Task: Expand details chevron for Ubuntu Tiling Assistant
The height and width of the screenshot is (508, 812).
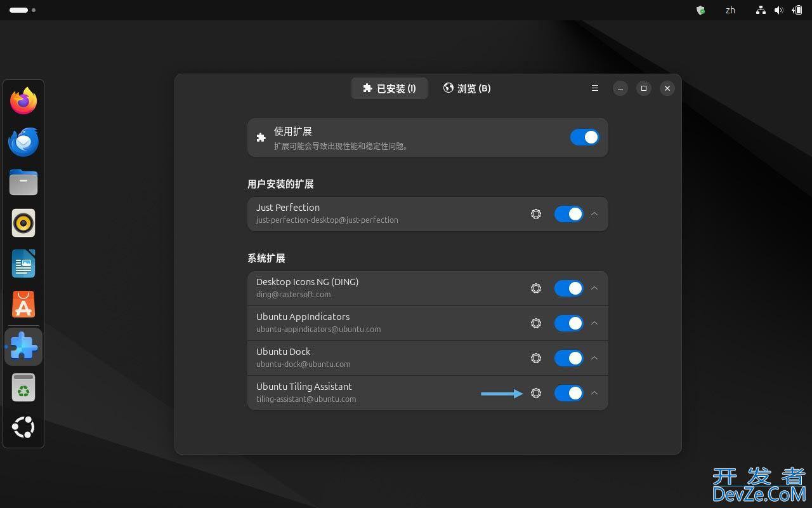Action: 594,393
